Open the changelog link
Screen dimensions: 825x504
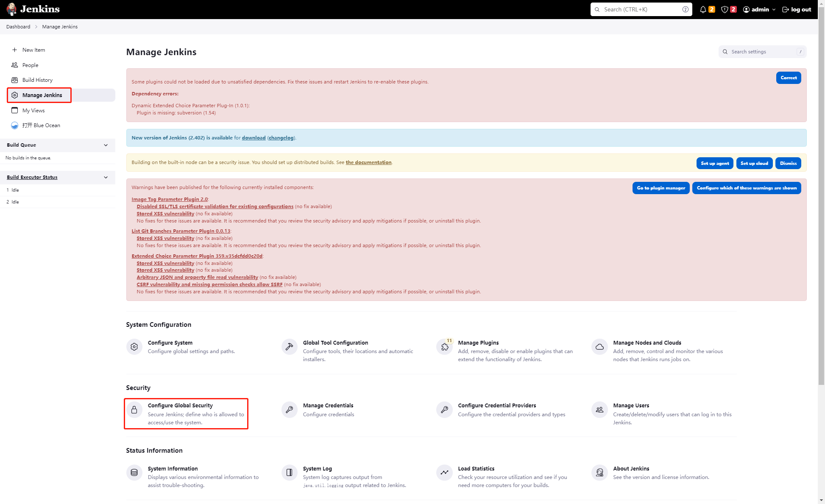tap(281, 138)
